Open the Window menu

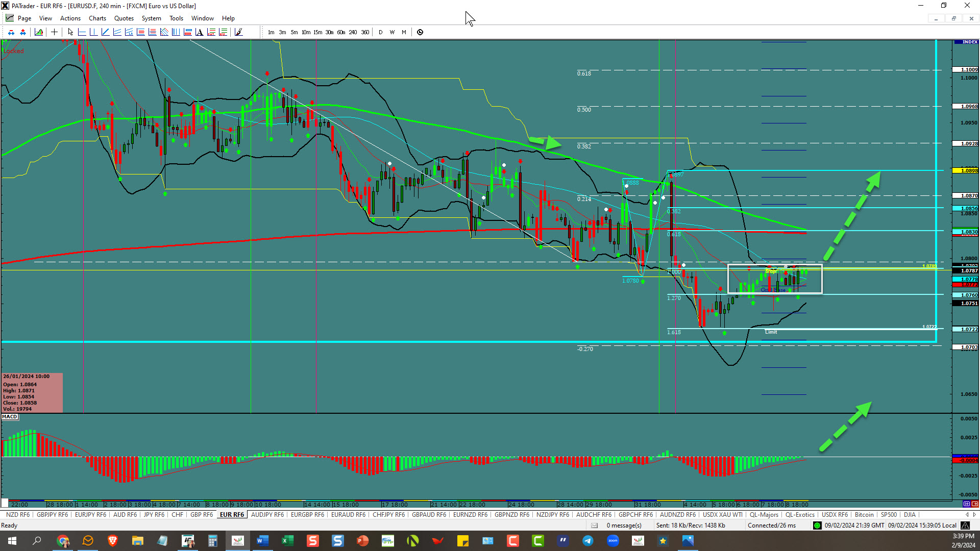(203, 18)
